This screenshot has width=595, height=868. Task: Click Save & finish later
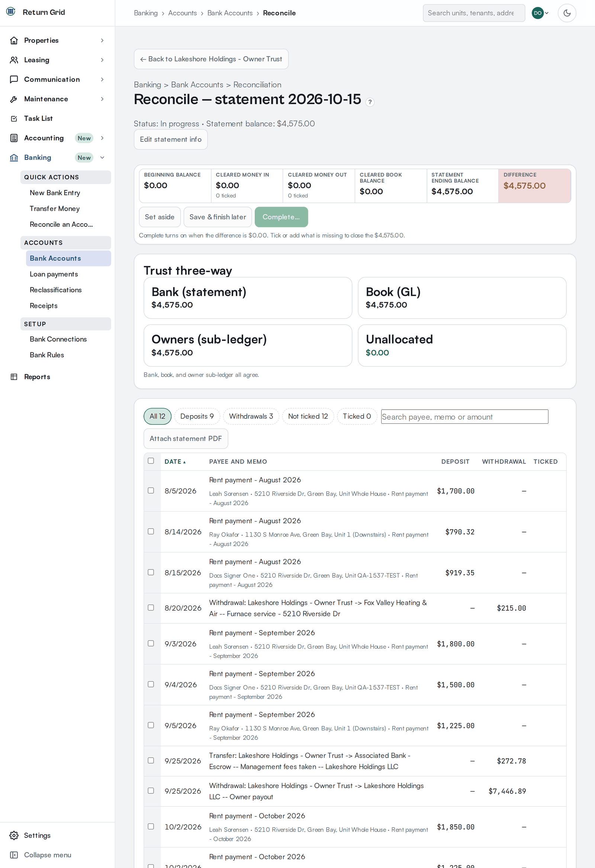point(218,217)
